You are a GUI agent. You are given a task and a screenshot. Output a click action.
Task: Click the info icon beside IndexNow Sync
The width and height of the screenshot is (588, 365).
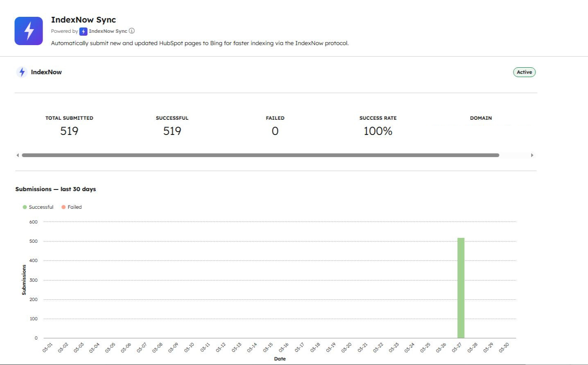(x=132, y=31)
